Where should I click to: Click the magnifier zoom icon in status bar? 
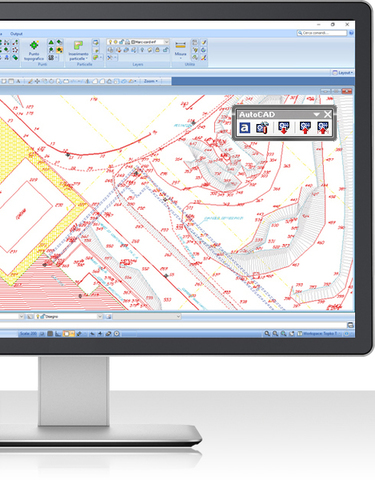click(267, 333)
